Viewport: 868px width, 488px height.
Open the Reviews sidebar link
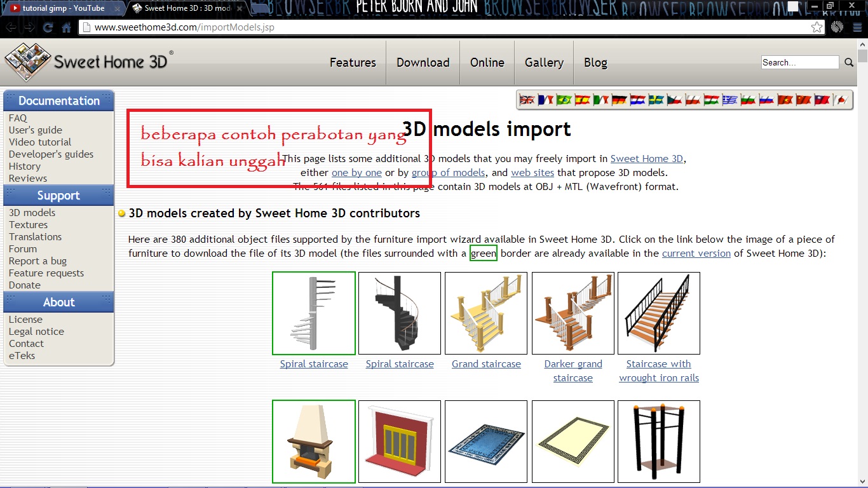click(x=28, y=178)
